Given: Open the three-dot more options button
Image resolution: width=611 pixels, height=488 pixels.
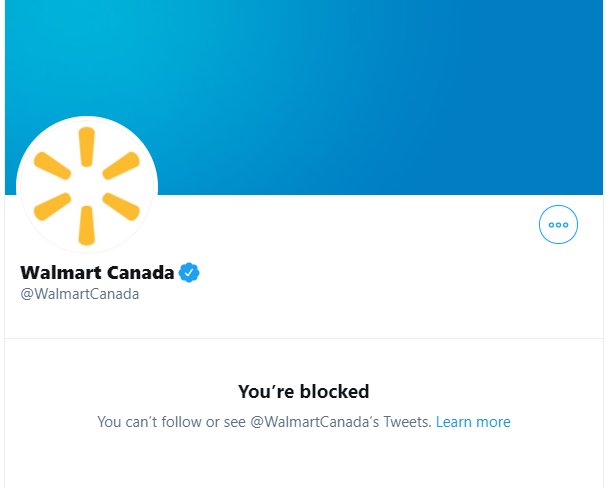Looking at the screenshot, I should [x=558, y=225].
